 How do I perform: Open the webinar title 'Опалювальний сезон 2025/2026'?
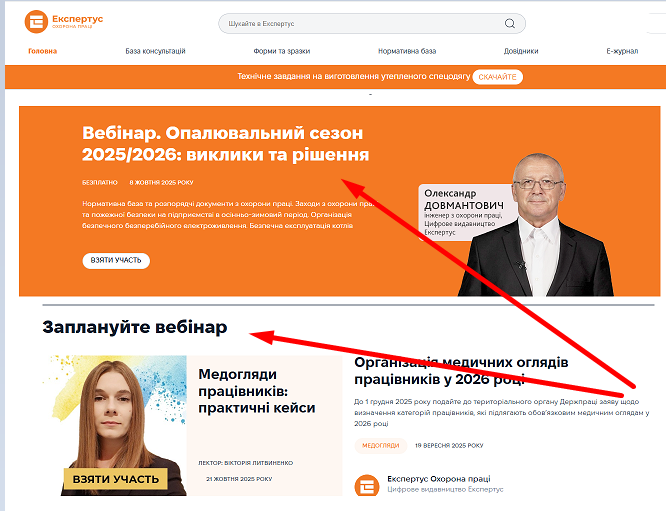(x=225, y=144)
